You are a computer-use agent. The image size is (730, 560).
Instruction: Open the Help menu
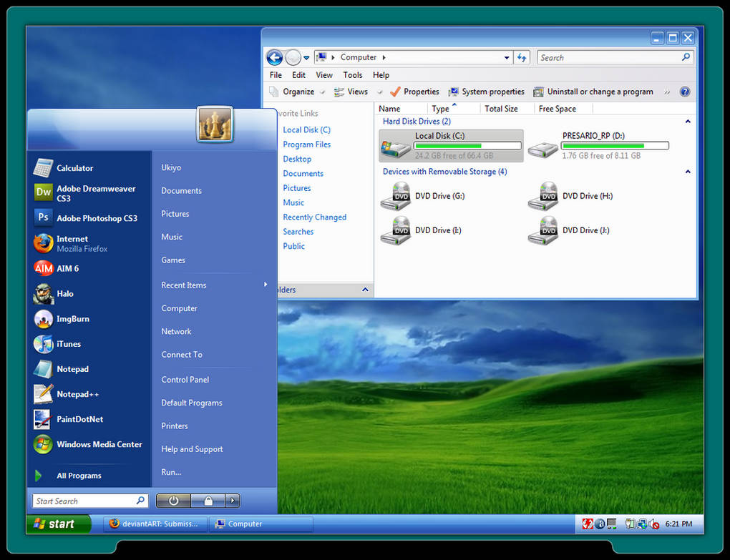(381, 75)
